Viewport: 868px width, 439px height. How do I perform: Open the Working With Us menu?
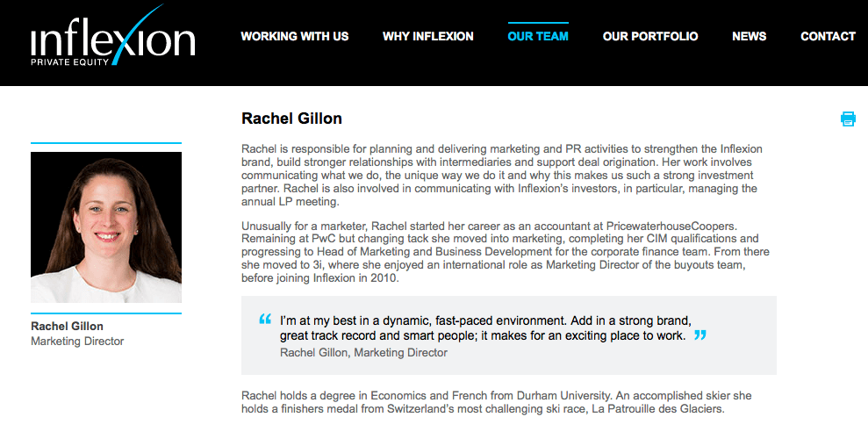tap(295, 37)
